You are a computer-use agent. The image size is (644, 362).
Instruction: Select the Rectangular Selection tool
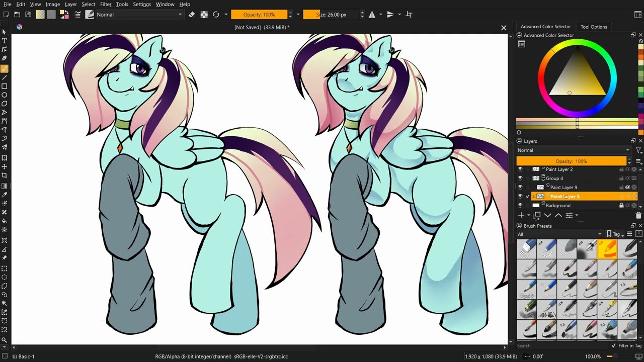5,268
